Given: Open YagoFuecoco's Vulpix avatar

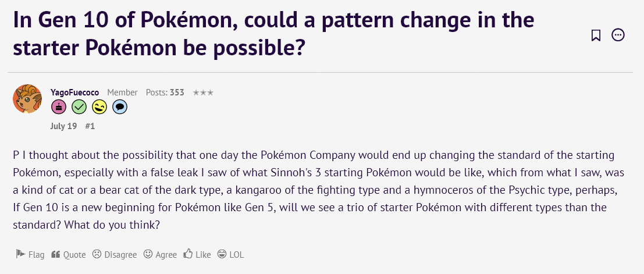Looking at the screenshot, I should tap(27, 99).
